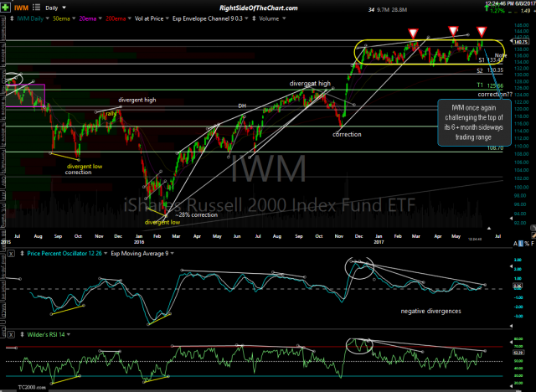Expand the 50ema options arrow
This screenshot has width=536, height=392.
pos(74,18)
